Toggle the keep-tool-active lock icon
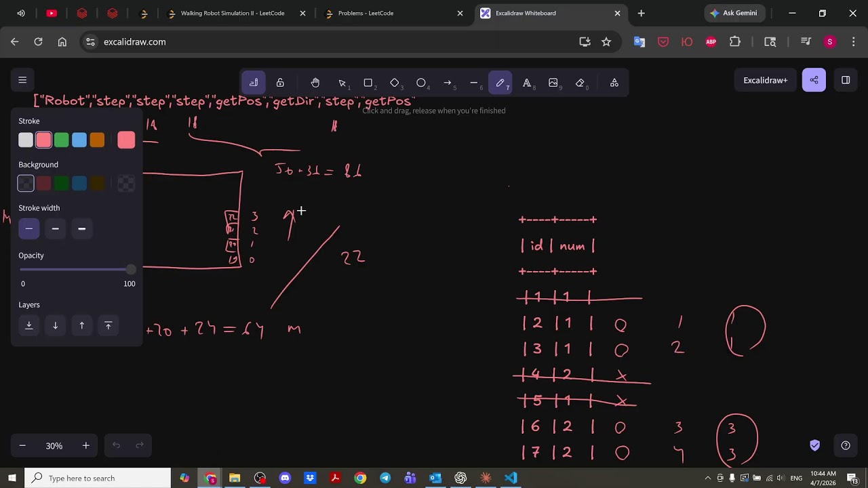868x488 pixels. click(x=280, y=83)
